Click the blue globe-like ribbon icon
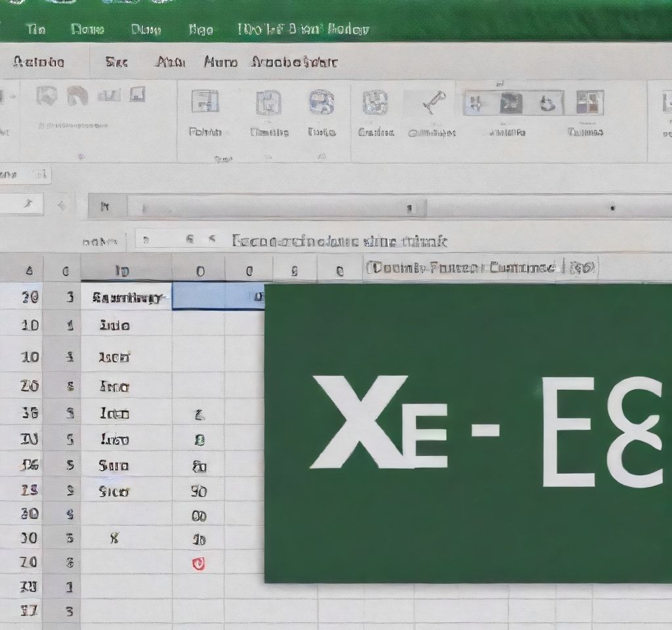 click(x=322, y=102)
